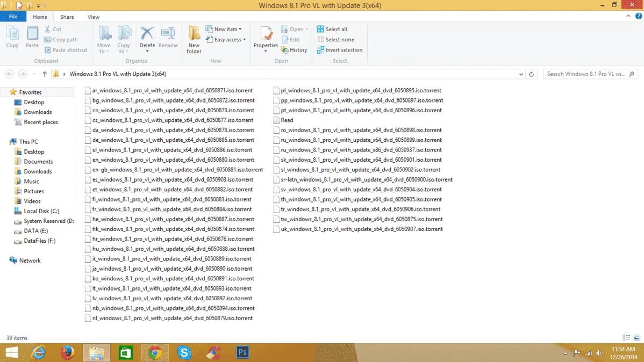This screenshot has width=644, height=362.
Task: Click the Up one level arrow
Action: 45,74
